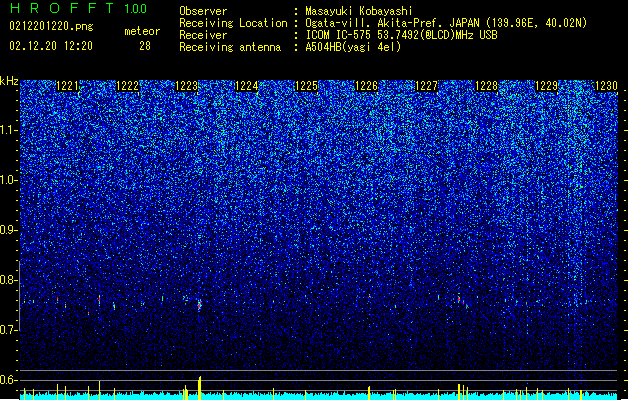Image resolution: width=629 pixels, height=400 pixels.
Task: Click the 0.8 kHz axis label
Action: click(9, 280)
